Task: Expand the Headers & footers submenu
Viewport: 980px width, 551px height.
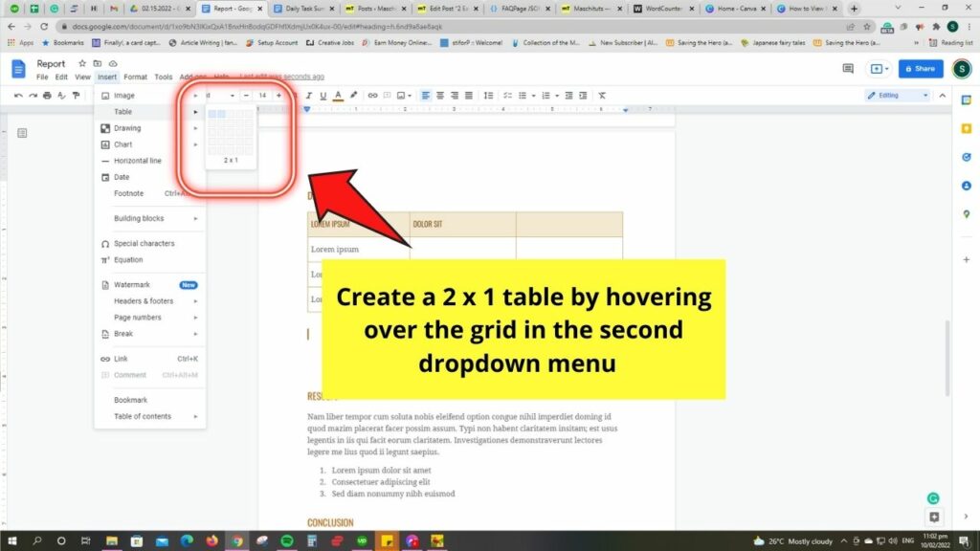Action: pyautogui.click(x=144, y=300)
